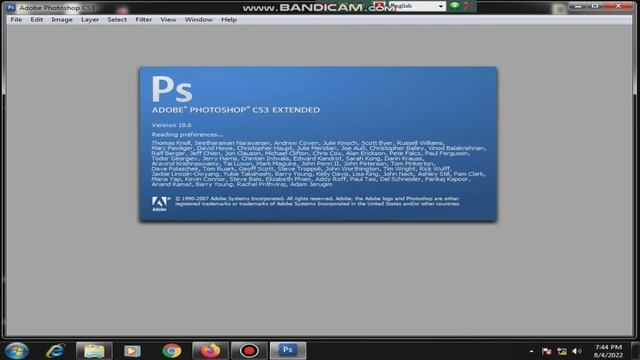Click the Photoshop taskbar button
Image resolution: width=640 pixels, height=360 pixels.
[x=288, y=351]
